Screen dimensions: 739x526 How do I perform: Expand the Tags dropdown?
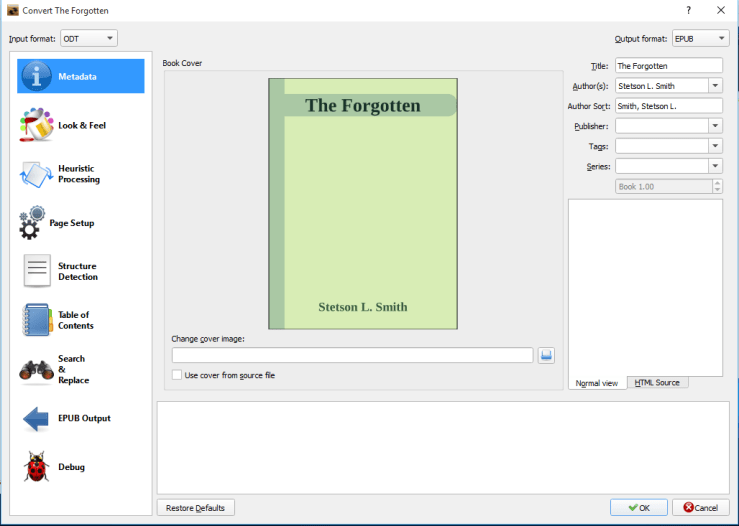(x=715, y=146)
